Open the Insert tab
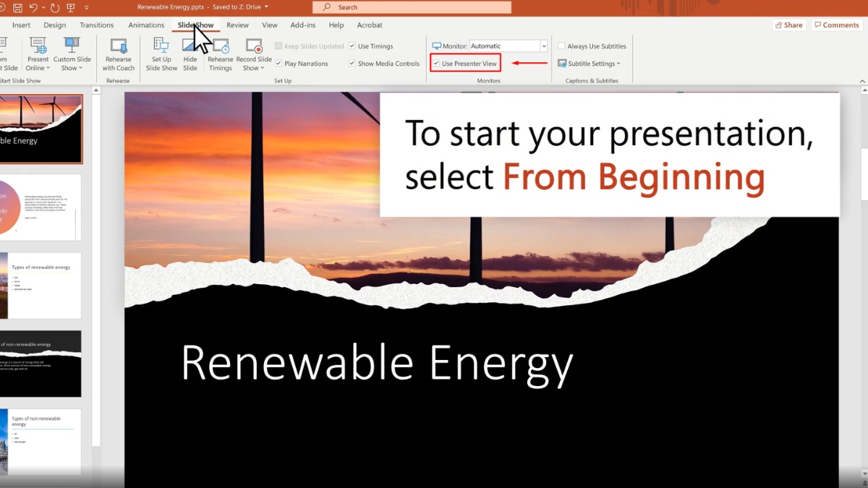Viewport: 868px width, 488px height. point(21,25)
